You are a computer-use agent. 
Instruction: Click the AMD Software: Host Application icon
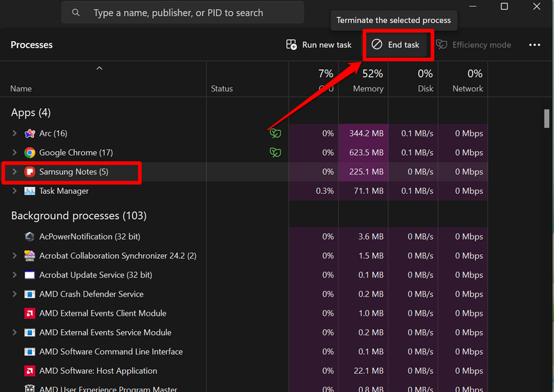pyautogui.click(x=30, y=371)
